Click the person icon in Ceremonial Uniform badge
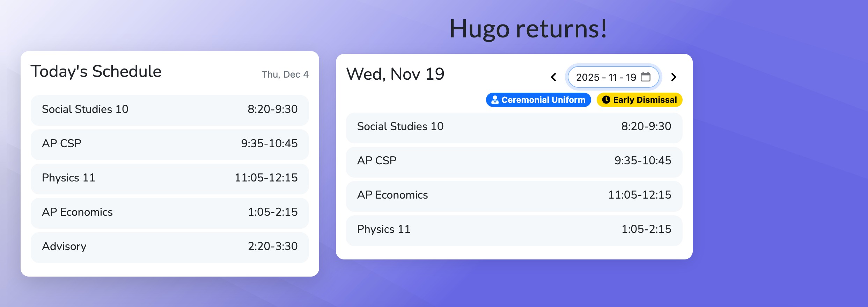 click(x=495, y=100)
